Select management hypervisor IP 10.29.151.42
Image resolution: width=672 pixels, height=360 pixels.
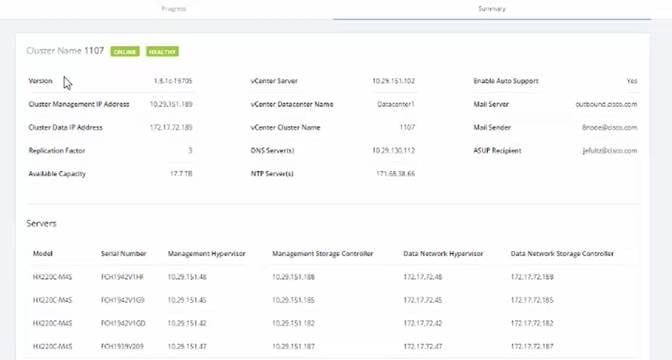coord(187,323)
